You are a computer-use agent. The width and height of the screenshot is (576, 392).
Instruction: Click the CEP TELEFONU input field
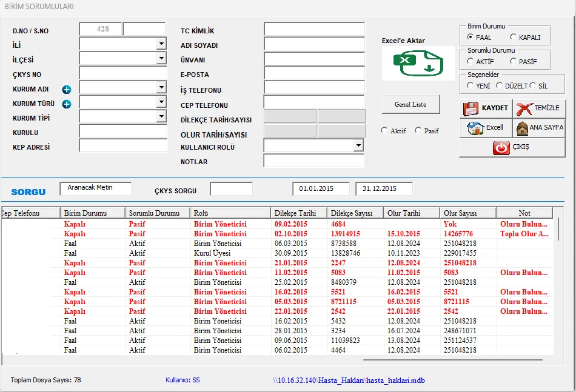(314, 102)
